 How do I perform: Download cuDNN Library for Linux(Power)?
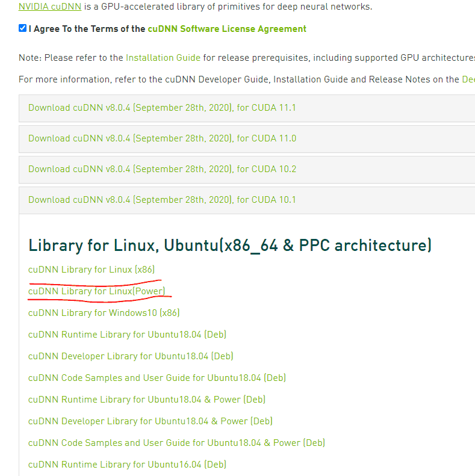pyautogui.click(x=96, y=291)
